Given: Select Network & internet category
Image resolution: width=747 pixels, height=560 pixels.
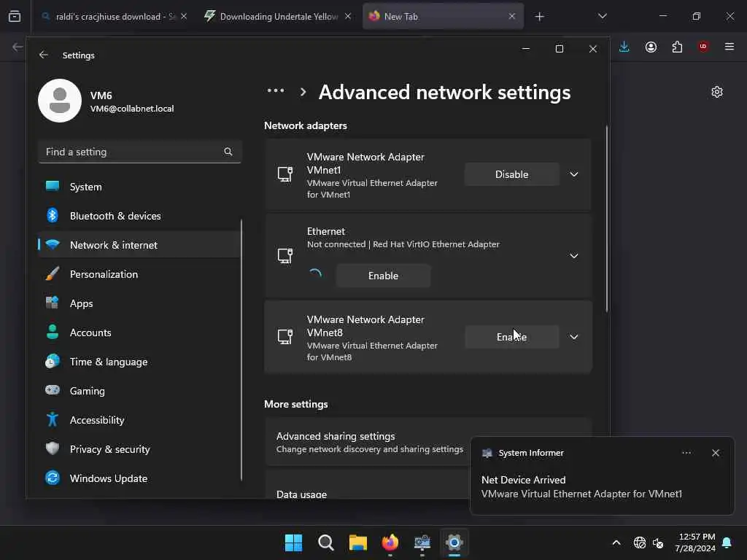Looking at the screenshot, I should coord(139,245).
